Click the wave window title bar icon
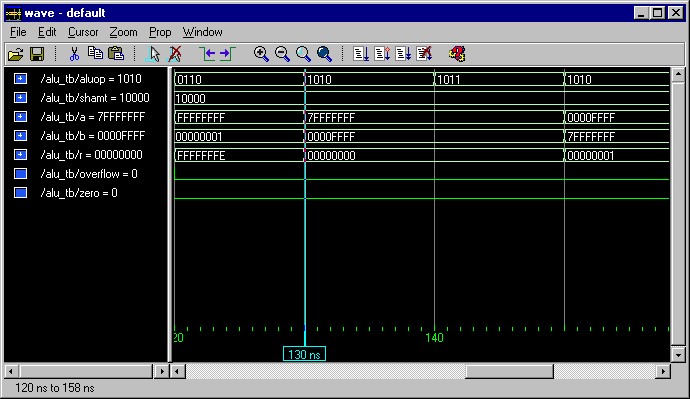 [13, 13]
